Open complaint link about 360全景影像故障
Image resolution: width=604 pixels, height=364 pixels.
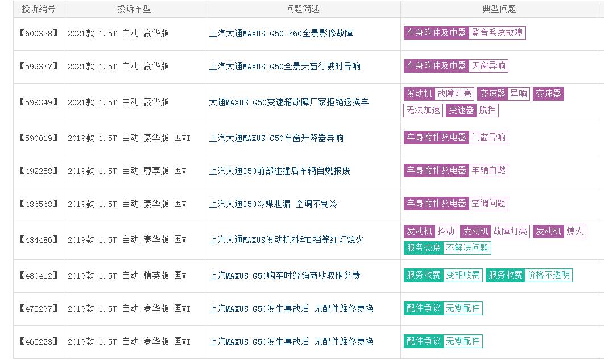(281, 34)
